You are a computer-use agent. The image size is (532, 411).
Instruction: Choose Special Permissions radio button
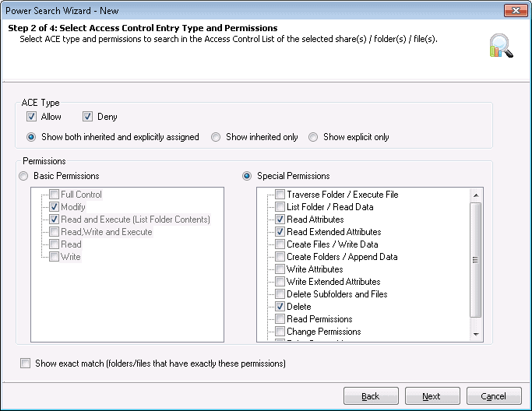[x=247, y=176]
